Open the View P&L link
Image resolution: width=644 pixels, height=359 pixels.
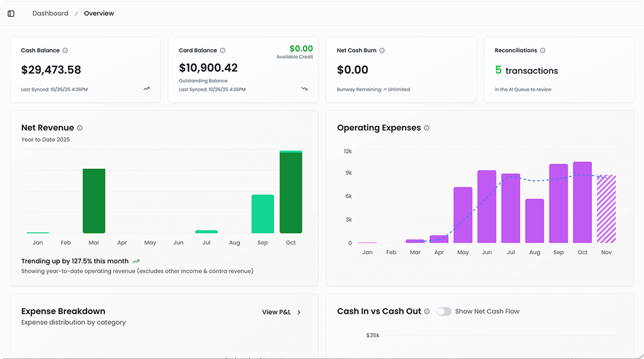tap(276, 312)
